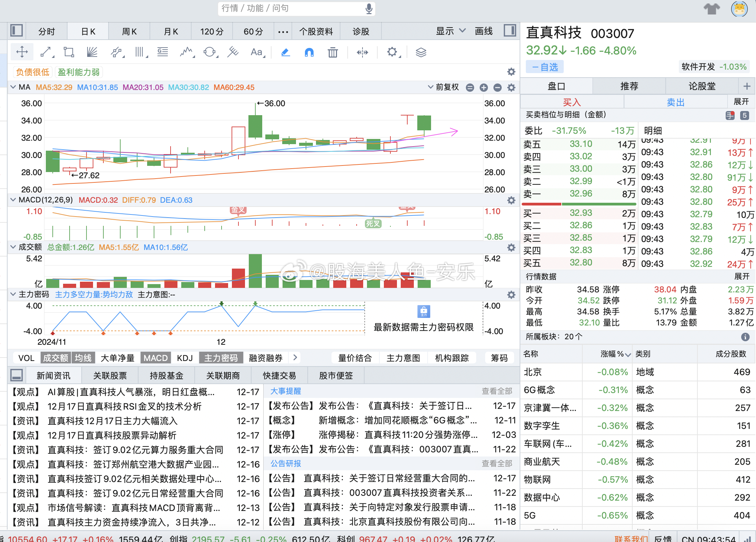756x542 pixels.
Task: Select the trend line drawing tool
Action: point(46,52)
